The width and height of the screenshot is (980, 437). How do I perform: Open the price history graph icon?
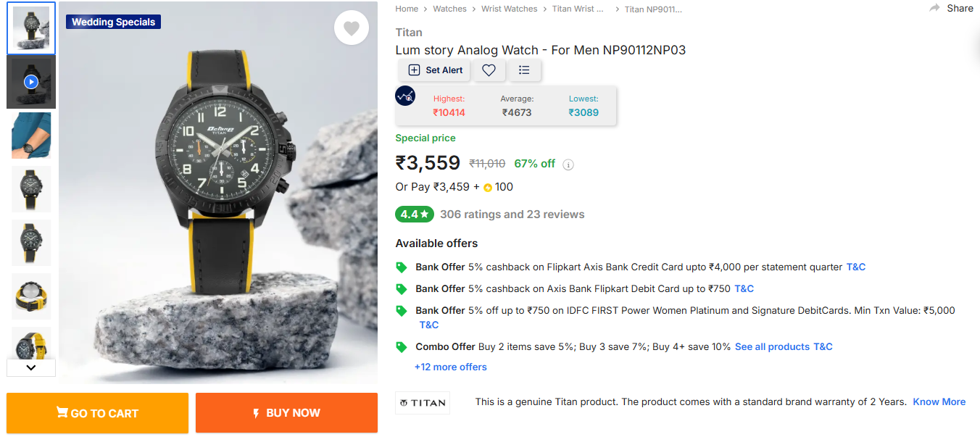pyautogui.click(x=405, y=96)
